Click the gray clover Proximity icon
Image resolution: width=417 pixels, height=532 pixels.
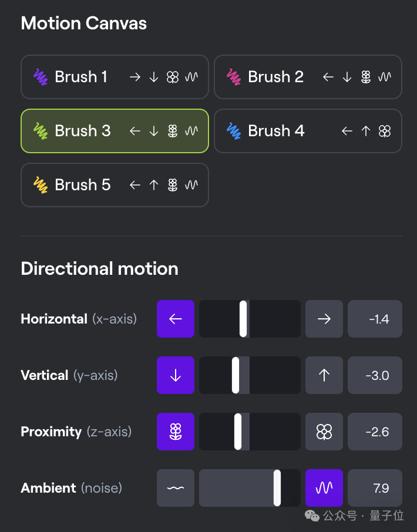coord(324,432)
